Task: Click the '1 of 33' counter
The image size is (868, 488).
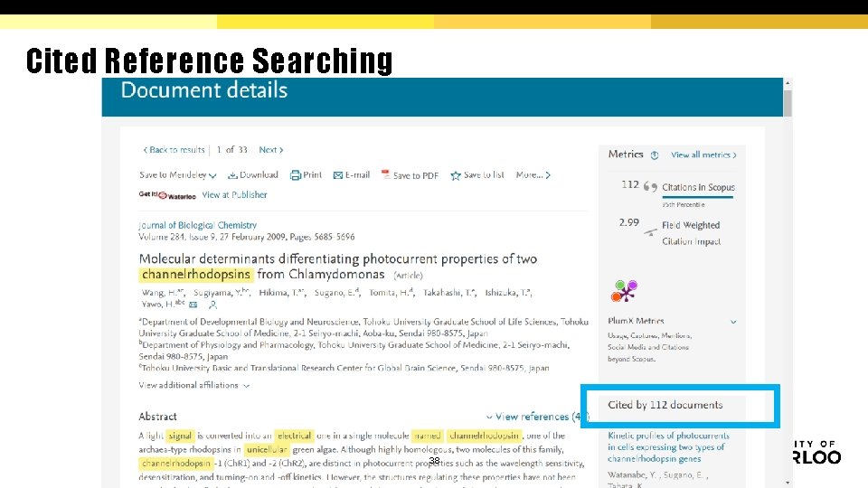Action: pos(232,150)
